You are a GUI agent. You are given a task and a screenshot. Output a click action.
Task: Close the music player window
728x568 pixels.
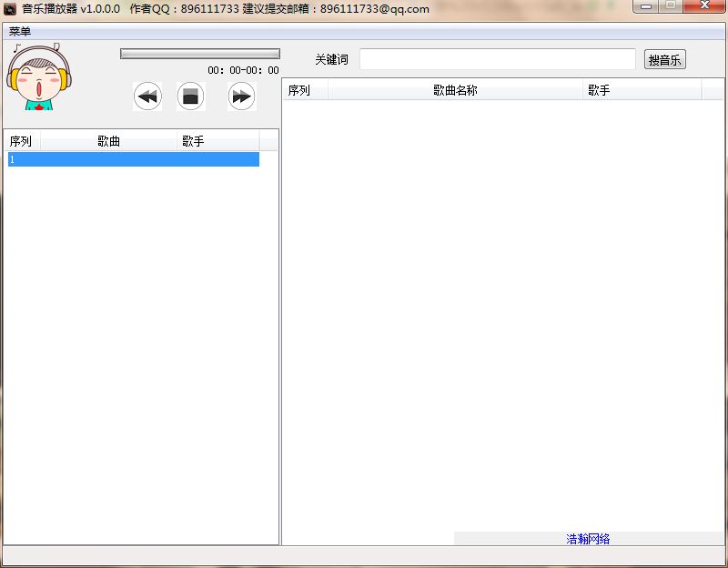pyautogui.click(x=703, y=6)
